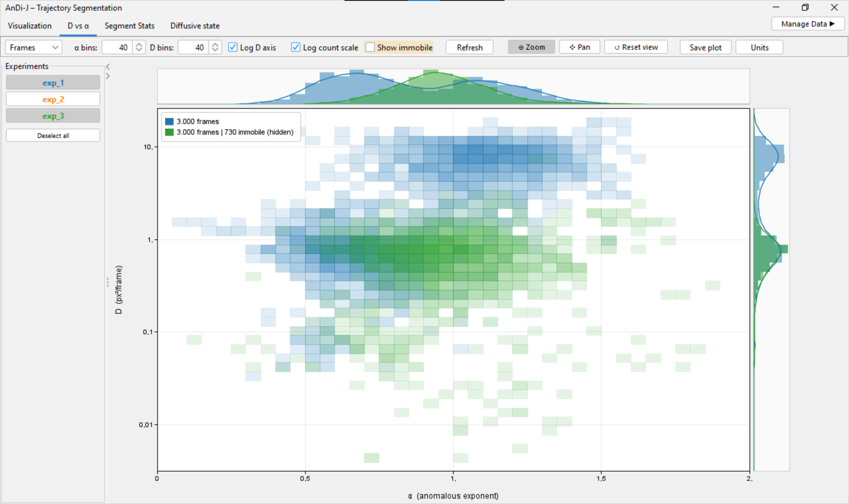The image size is (849, 504).
Task: Restore down the application window
Action: (805, 8)
